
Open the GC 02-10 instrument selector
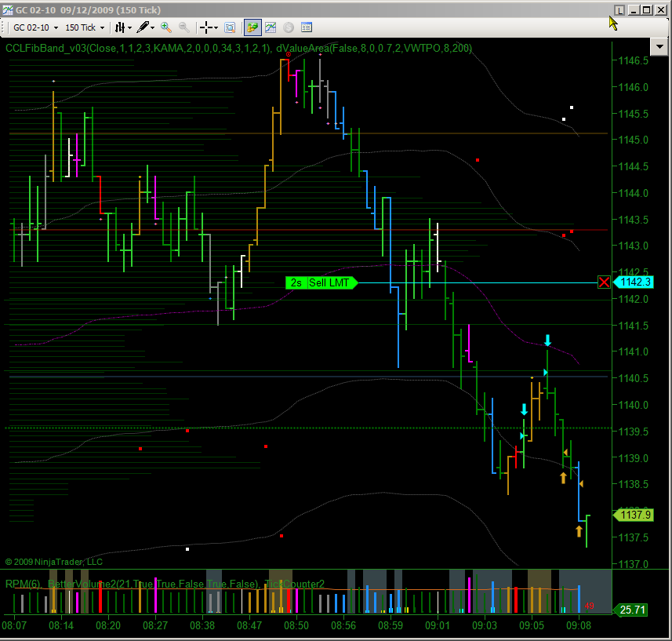point(35,28)
